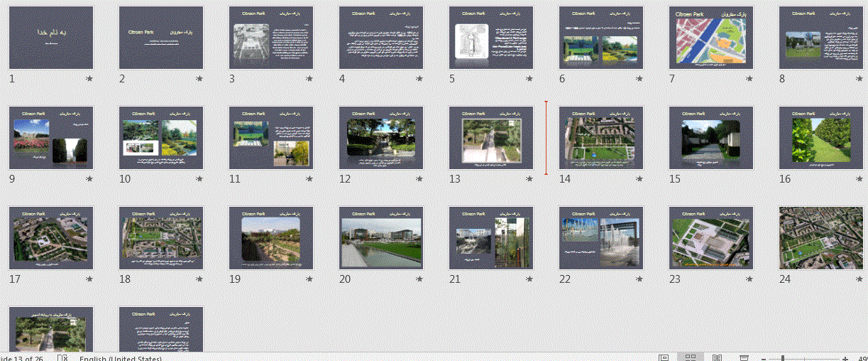Viewport: 868px width, 361px height.
Task: Select slide 3 thumbnail
Action: coord(271,38)
